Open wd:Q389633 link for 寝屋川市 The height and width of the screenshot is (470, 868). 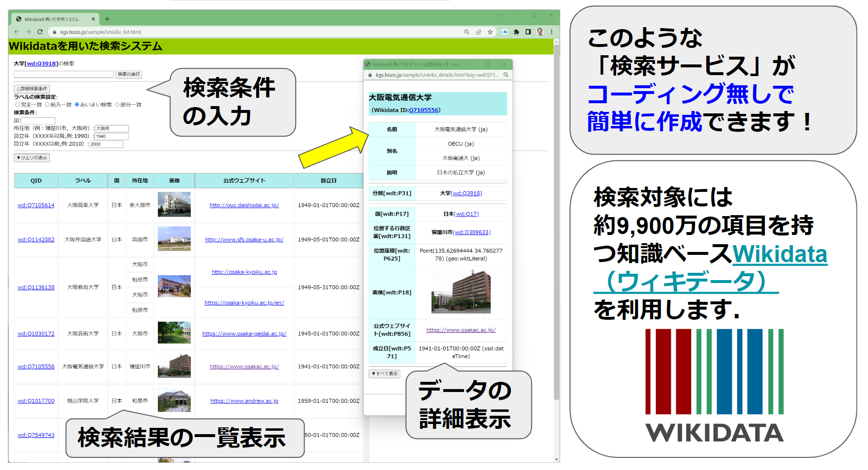click(x=472, y=233)
